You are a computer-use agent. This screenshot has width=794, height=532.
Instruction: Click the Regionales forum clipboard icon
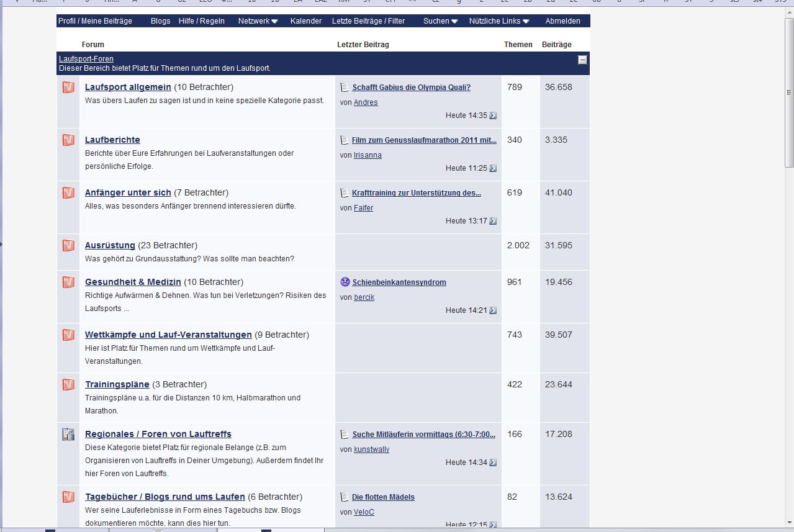coord(68,435)
